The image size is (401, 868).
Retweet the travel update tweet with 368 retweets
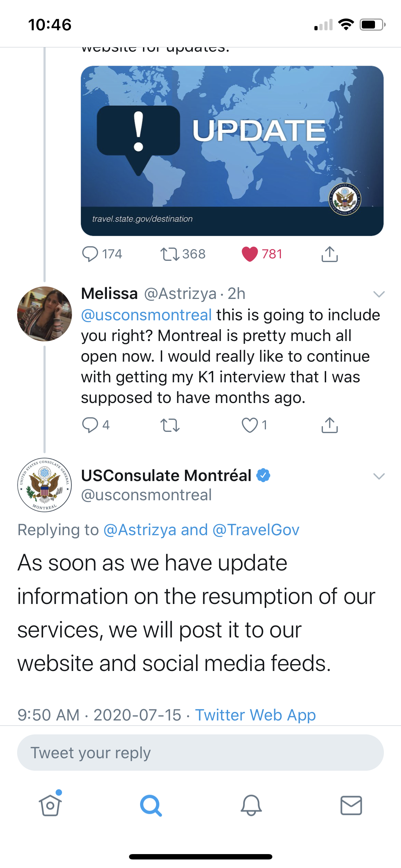tap(183, 254)
